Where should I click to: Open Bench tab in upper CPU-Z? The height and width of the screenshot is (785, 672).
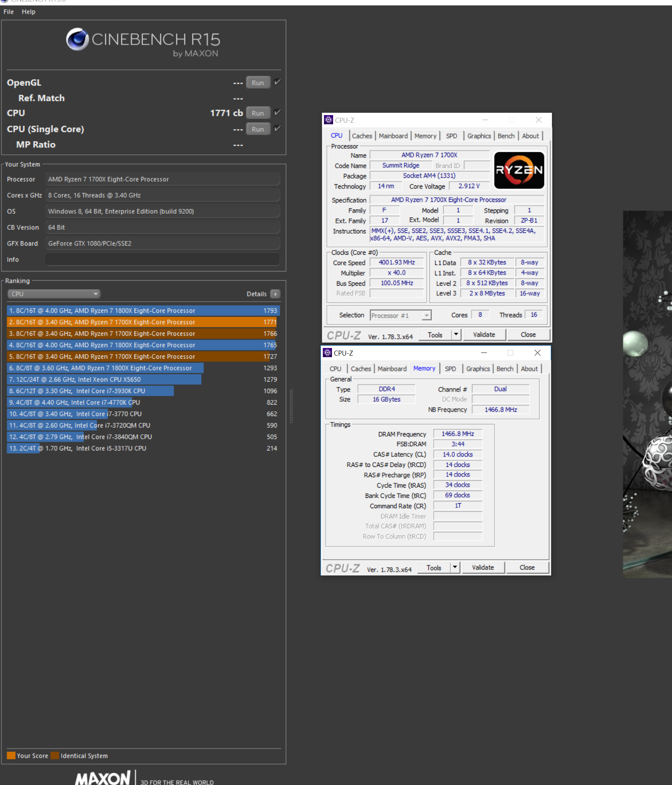[506, 136]
